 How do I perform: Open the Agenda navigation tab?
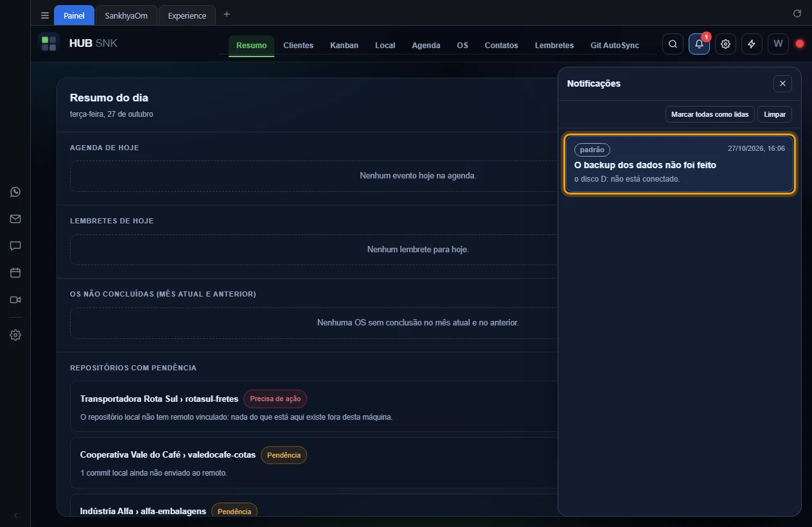426,46
